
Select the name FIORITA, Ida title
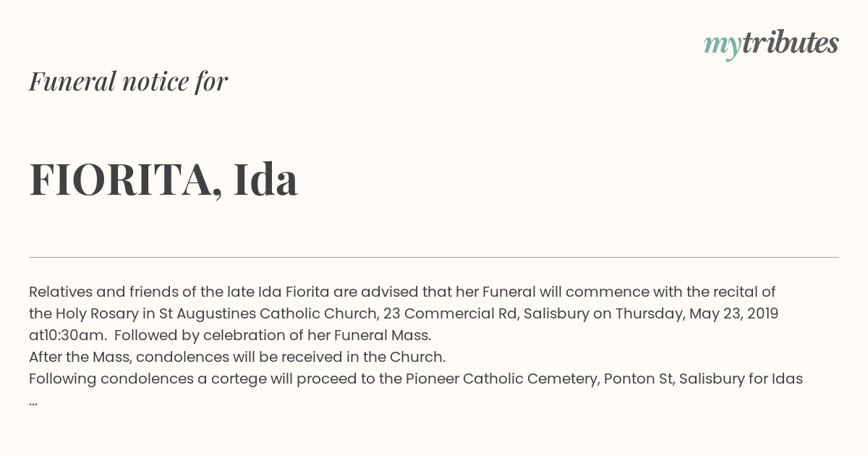[163, 180]
